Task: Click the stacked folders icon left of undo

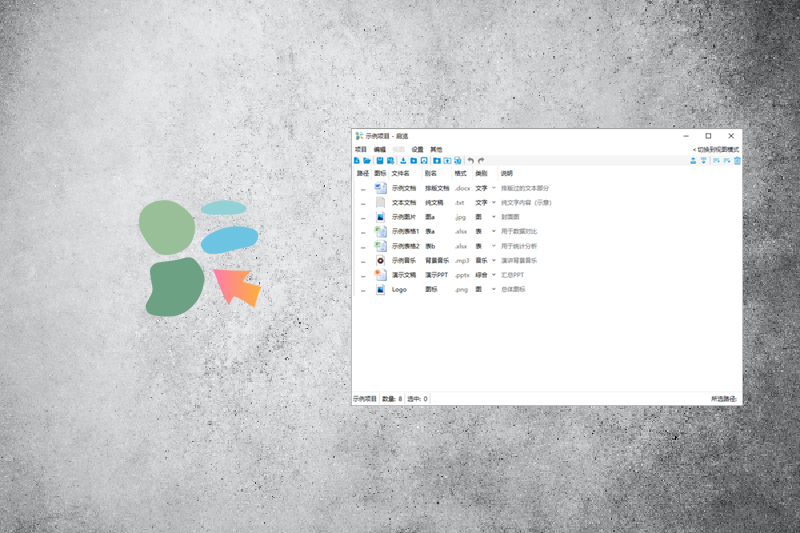Action: click(458, 161)
